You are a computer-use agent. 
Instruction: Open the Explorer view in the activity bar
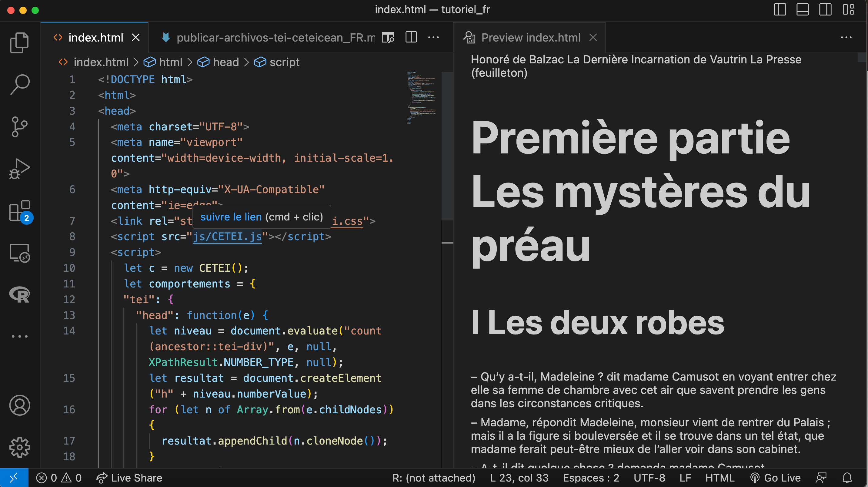[x=19, y=42]
